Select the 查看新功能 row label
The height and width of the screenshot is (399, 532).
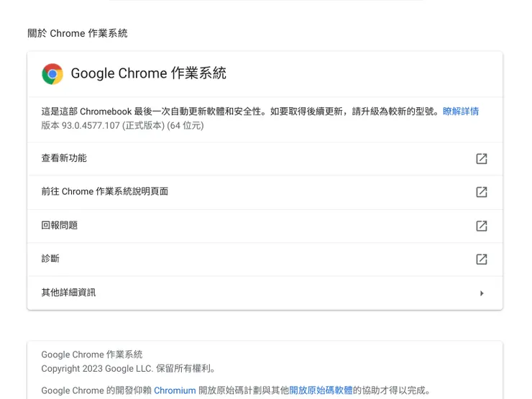click(64, 158)
